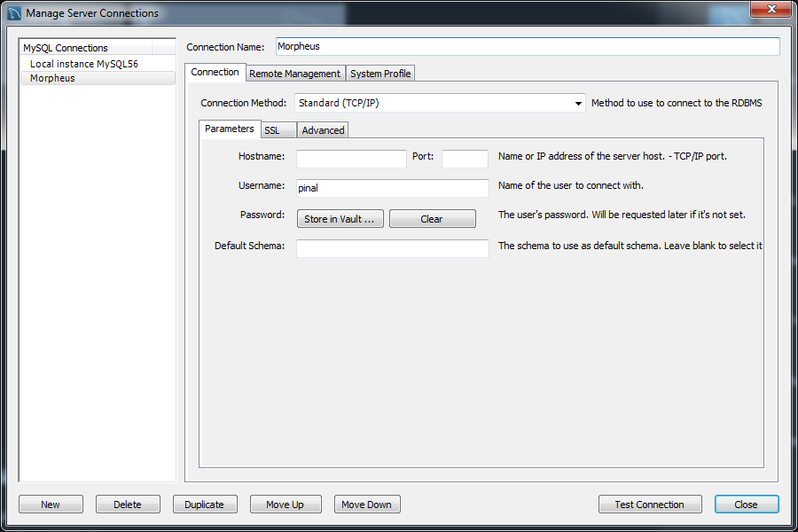The image size is (798, 532).
Task: Open the Remote Management tab
Action: [294, 74]
